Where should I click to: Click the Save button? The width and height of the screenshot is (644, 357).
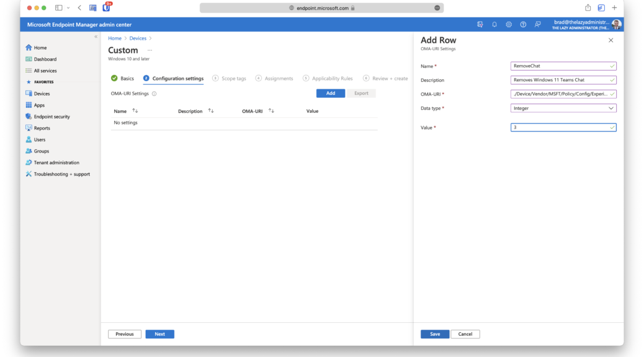[435, 334]
